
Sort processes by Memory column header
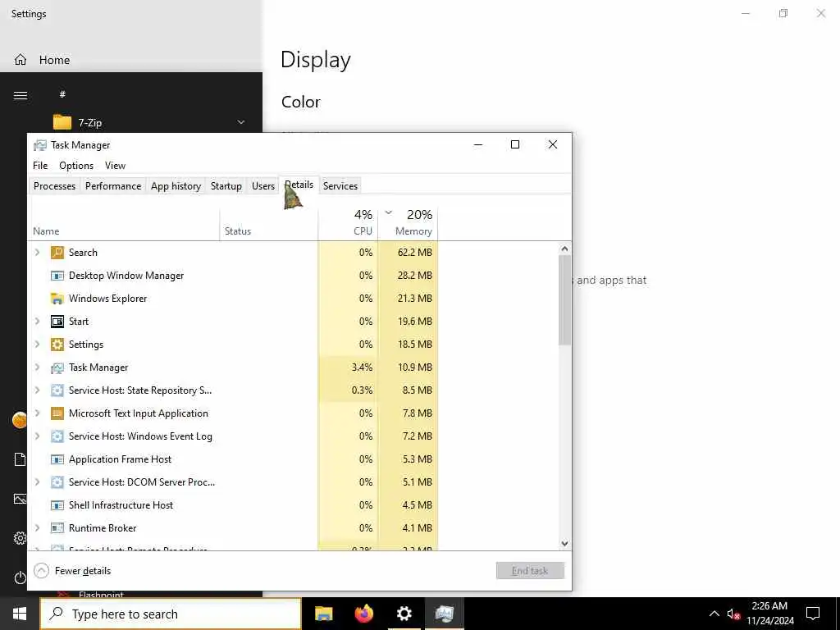pyautogui.click(x=409, y=223)
